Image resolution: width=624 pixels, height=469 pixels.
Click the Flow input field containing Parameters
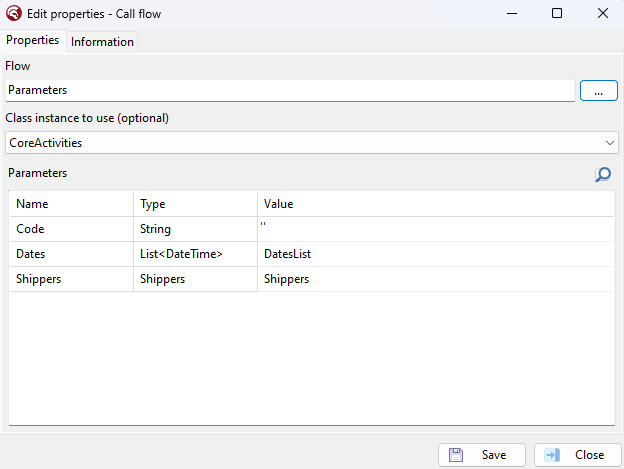[x=290, y=90]
